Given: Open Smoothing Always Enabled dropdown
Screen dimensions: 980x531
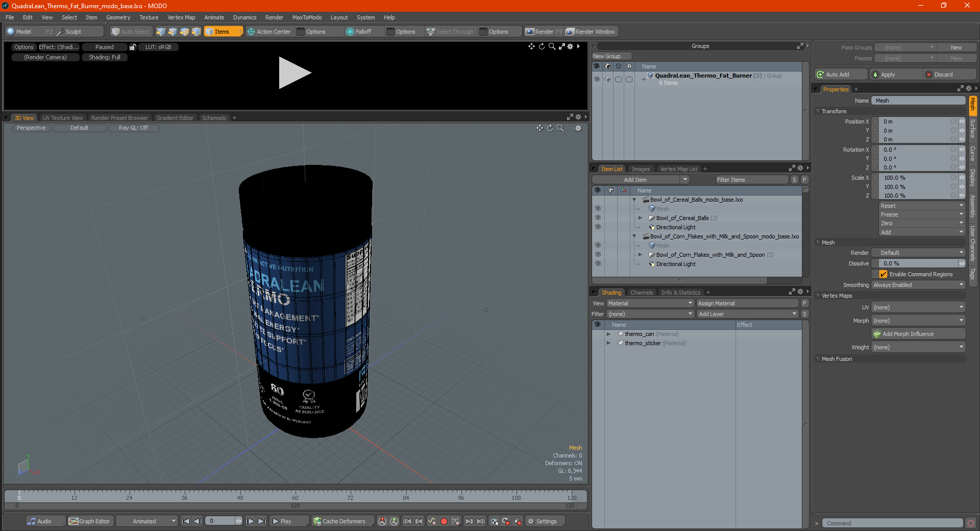Looking at the screenshot, I should 918,285.
